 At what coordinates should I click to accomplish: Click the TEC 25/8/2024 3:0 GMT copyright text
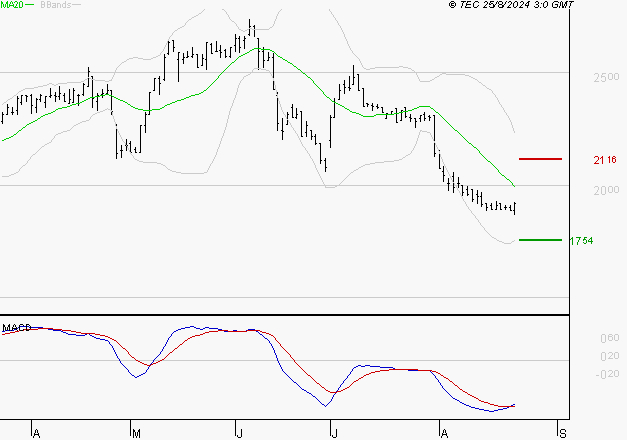pyautogui.click(x=511, y=4)
